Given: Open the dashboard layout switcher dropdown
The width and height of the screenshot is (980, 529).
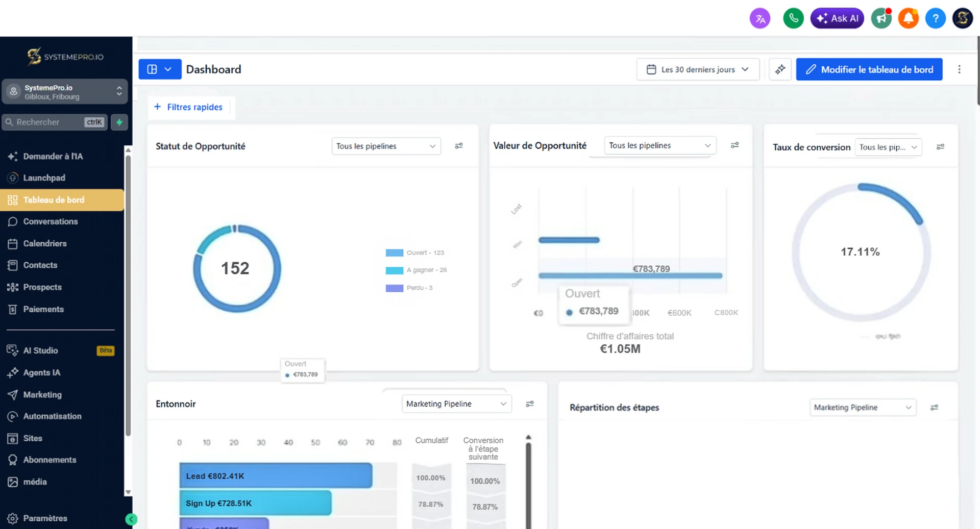Looking at the screenshot, I should [160, 69].
